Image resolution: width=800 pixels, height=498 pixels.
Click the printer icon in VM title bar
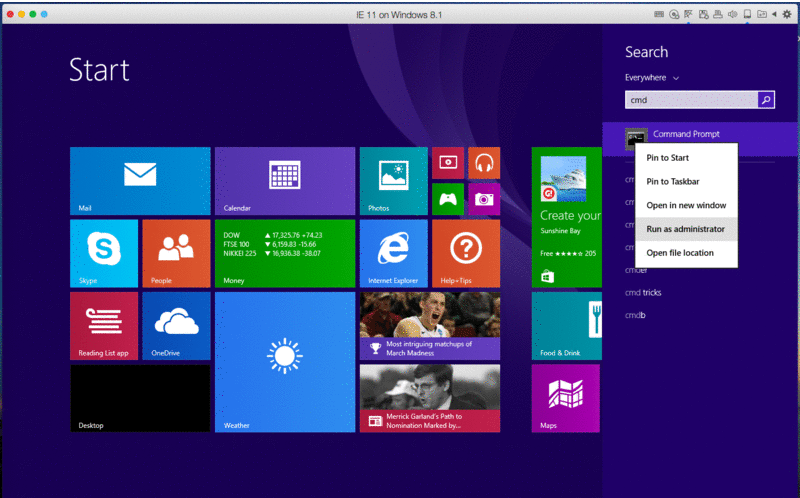point(718,14)
